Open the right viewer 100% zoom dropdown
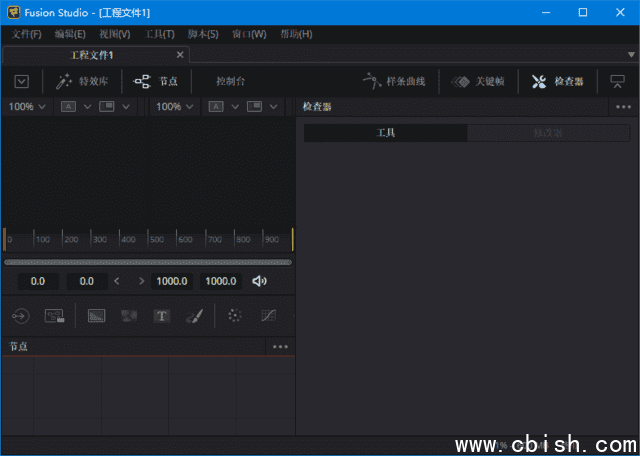640x456 pixels. (175, 106)
